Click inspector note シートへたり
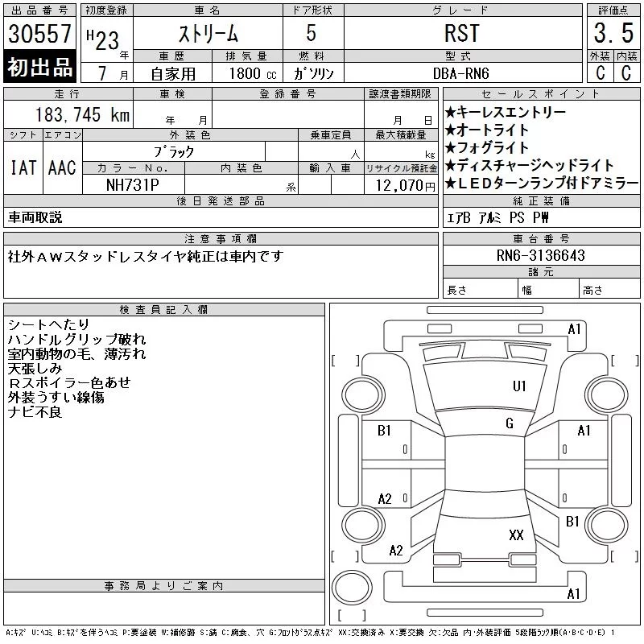The image size is (644, 644). [x=48, y=324]
